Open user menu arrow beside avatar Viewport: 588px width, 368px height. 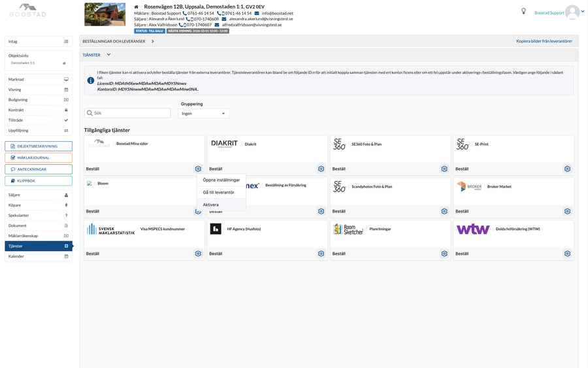[583, 11]
